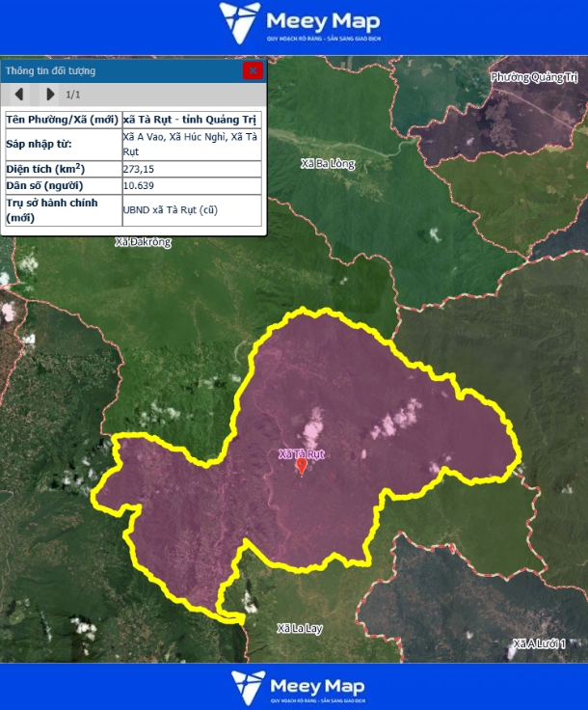Select the Phường Quảng Trị map label
The width and height of the screenshot is (588, 710).
coord(532,77)
